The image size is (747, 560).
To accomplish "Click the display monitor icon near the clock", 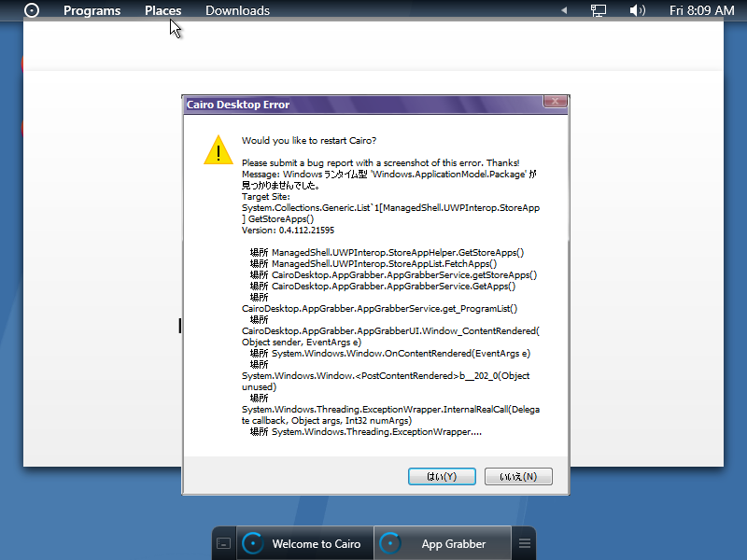I will [598, 10].
